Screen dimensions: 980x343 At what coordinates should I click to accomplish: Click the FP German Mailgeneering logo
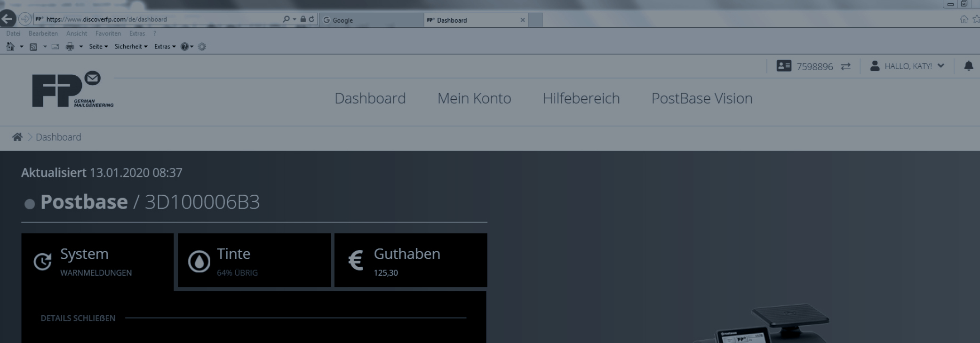tap(72, 90)
